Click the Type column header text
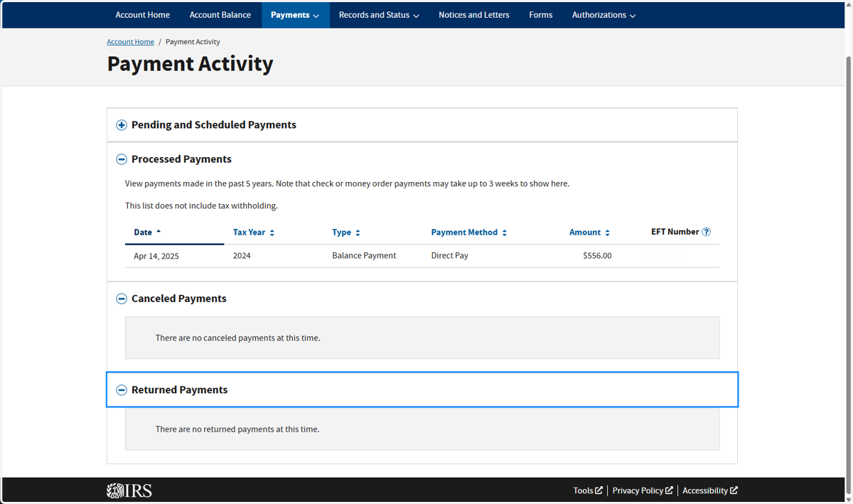The image size is (853, 504). 341,232
